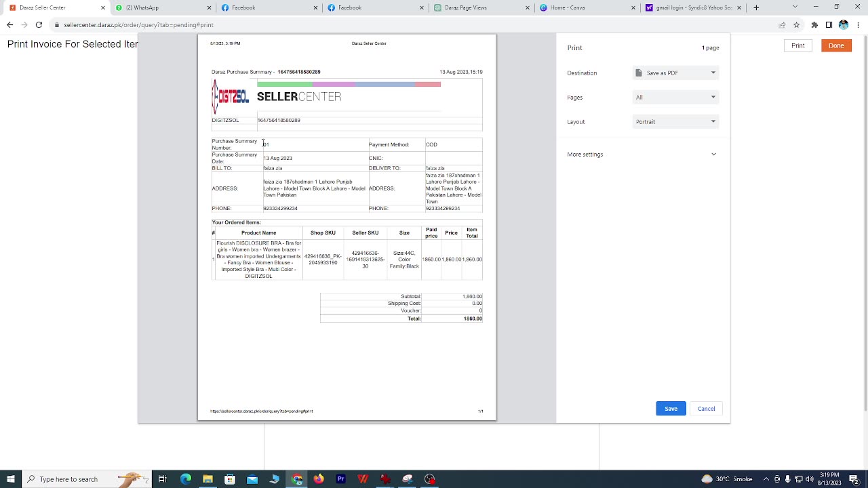Click the taskbar clock showing 3:19 PM
The image size is (868, 488).
coord(830,479)
